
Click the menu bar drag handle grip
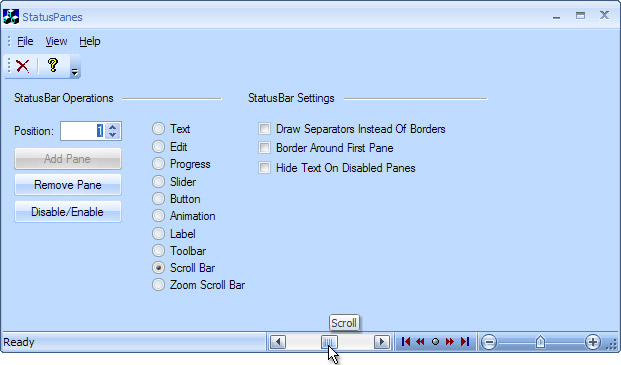click(9, 41)
